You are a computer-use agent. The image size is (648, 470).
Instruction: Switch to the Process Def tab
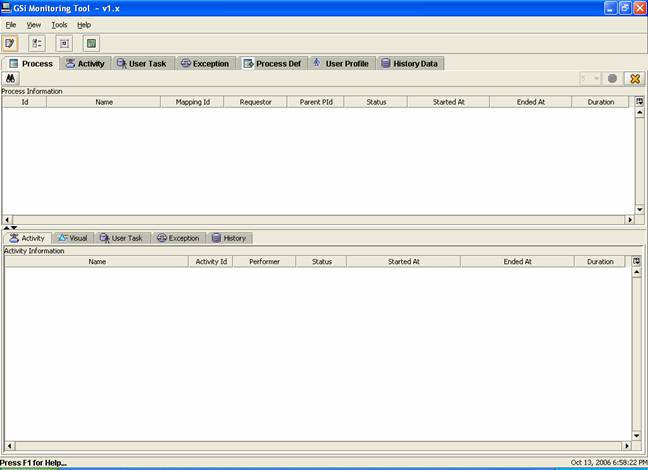coord(271,63)
